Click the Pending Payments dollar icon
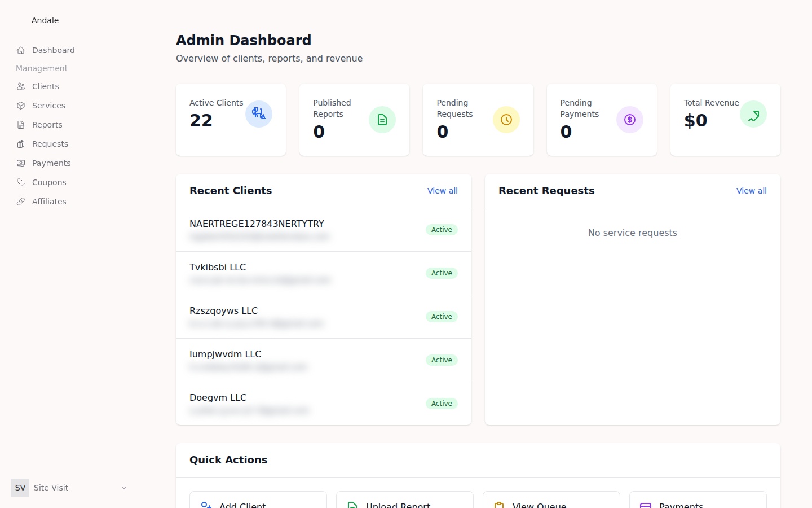 (x=630, y=120)
